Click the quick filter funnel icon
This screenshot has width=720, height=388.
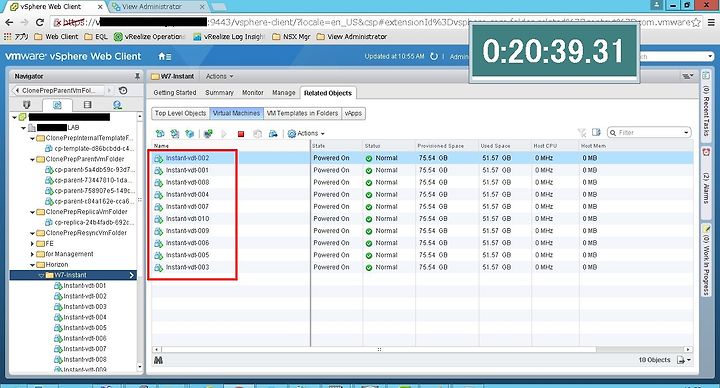pyautogui.click(x=582, y=133)
